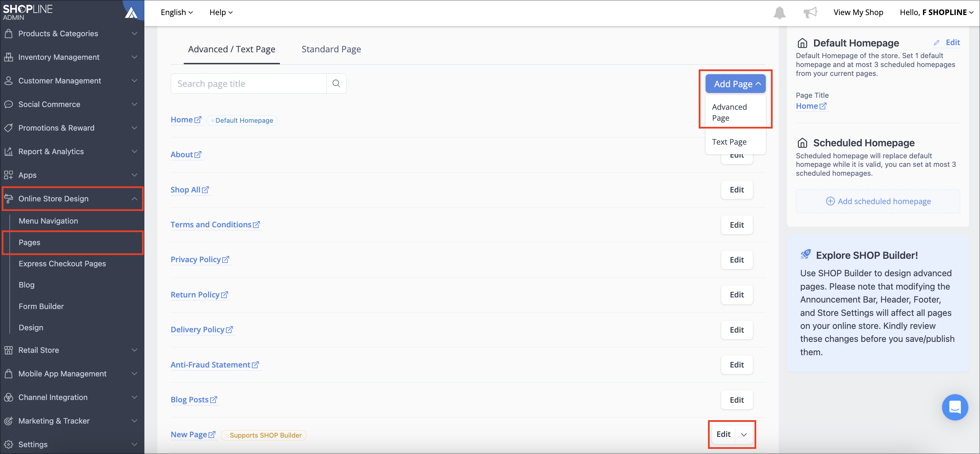This screenshot has width=980, height=454.
Task: Open Form Builder in sidebar
Action: tap(41, 306)
